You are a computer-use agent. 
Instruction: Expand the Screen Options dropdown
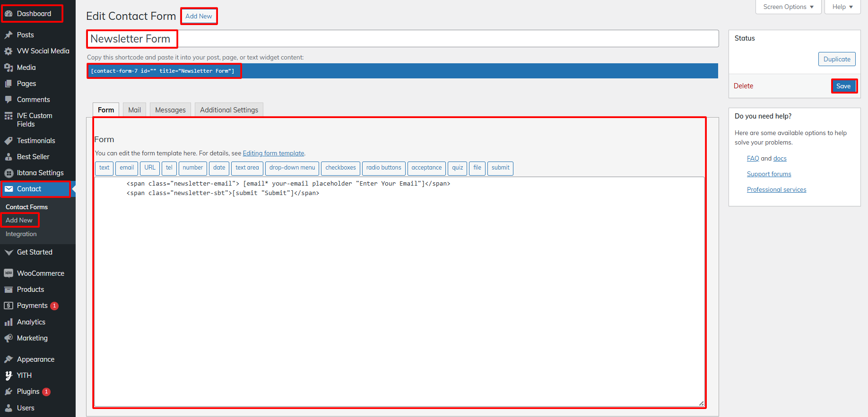pos(788,7)
